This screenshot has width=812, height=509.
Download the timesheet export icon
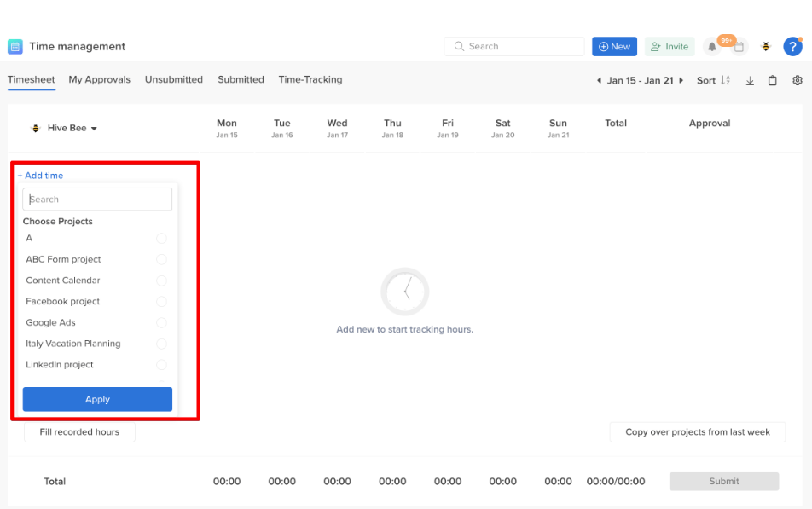tap(750, 80)
